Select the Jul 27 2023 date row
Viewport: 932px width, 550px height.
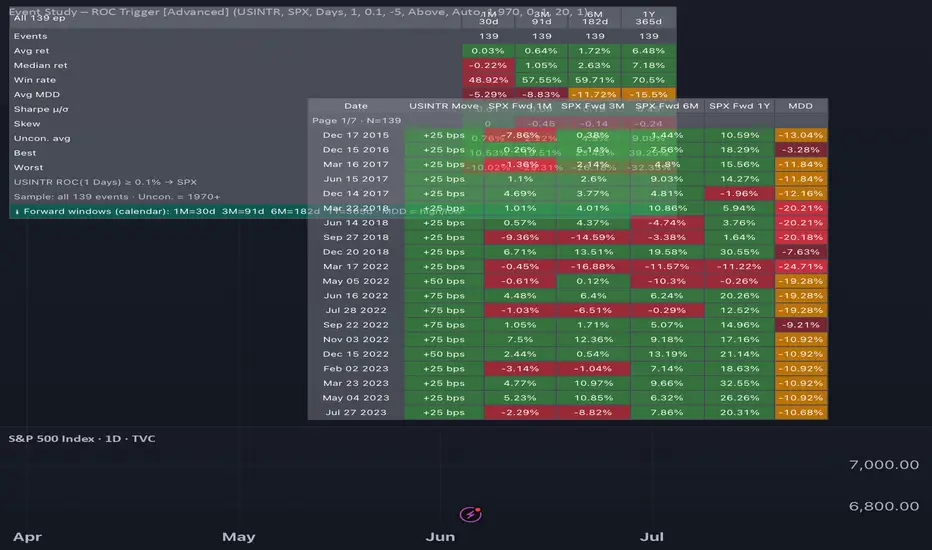(355, 412)
